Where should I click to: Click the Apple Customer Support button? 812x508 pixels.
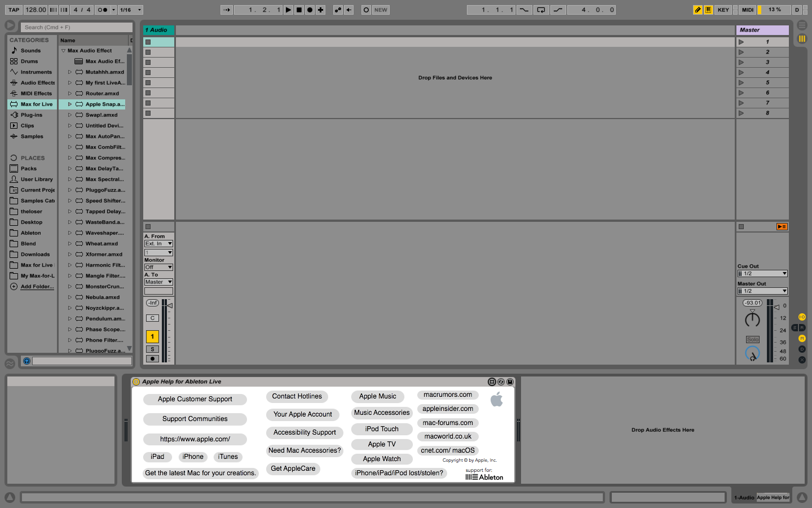click(x=195, y=399)
